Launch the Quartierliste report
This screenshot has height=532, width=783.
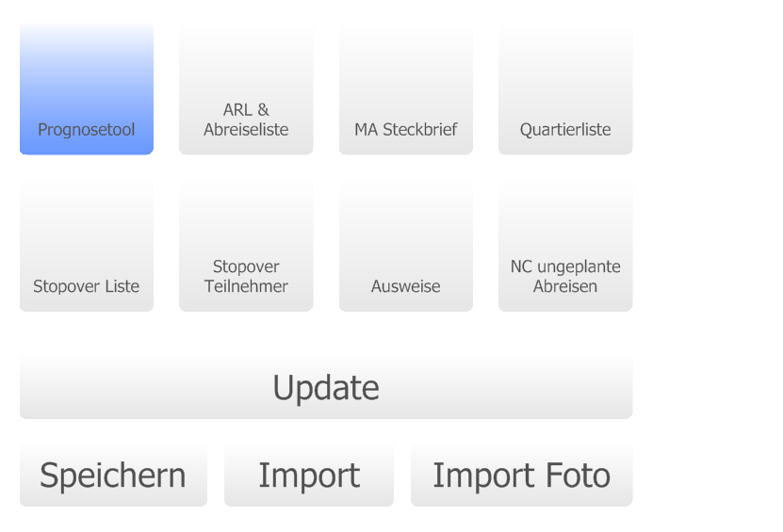pos(565,89)
